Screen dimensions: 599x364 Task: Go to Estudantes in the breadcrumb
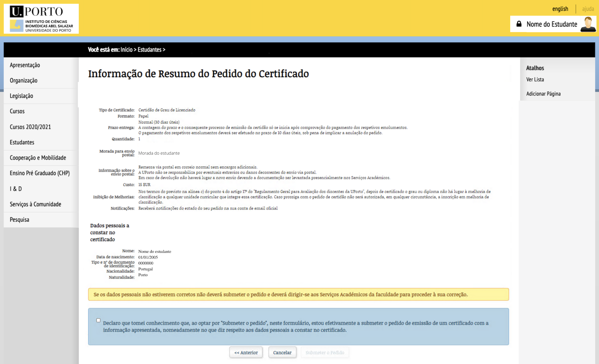[x=149, y=50]
